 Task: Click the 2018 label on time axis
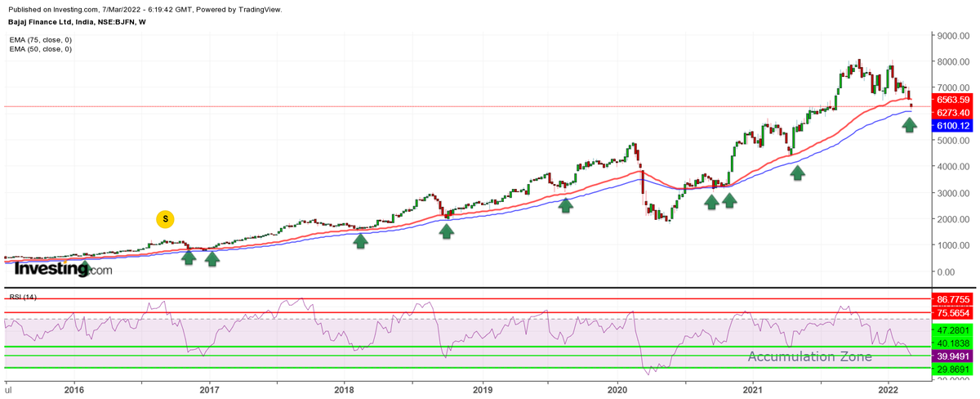(x=345, y=389)
